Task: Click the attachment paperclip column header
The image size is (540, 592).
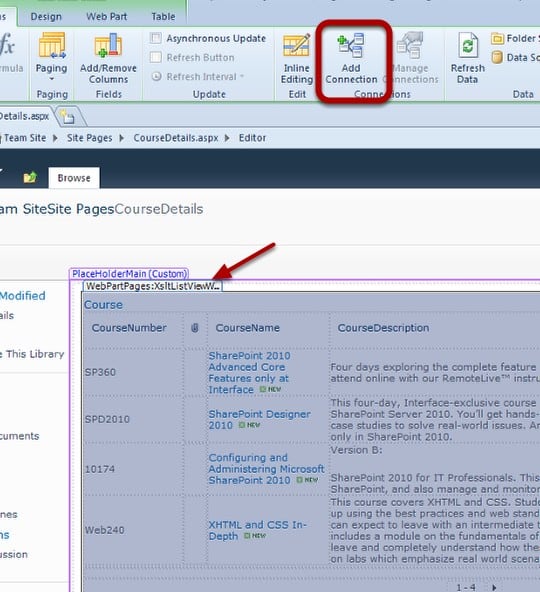Action: pos(194,328)
